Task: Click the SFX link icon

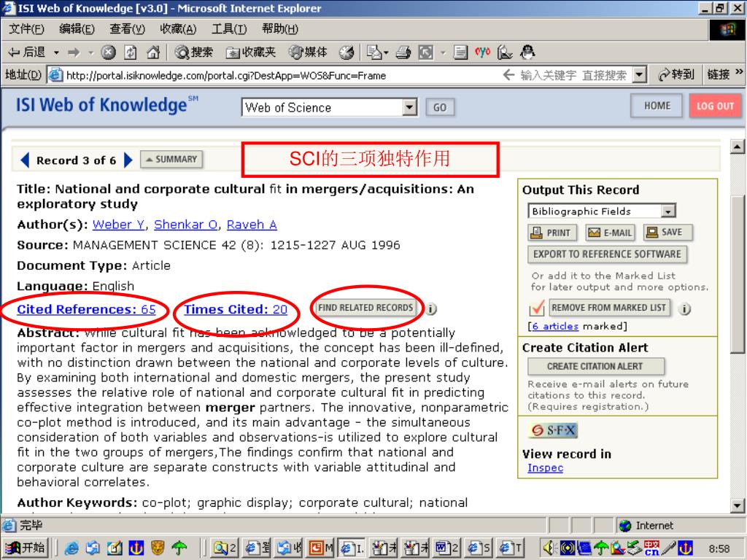Action: click(553, 430)
